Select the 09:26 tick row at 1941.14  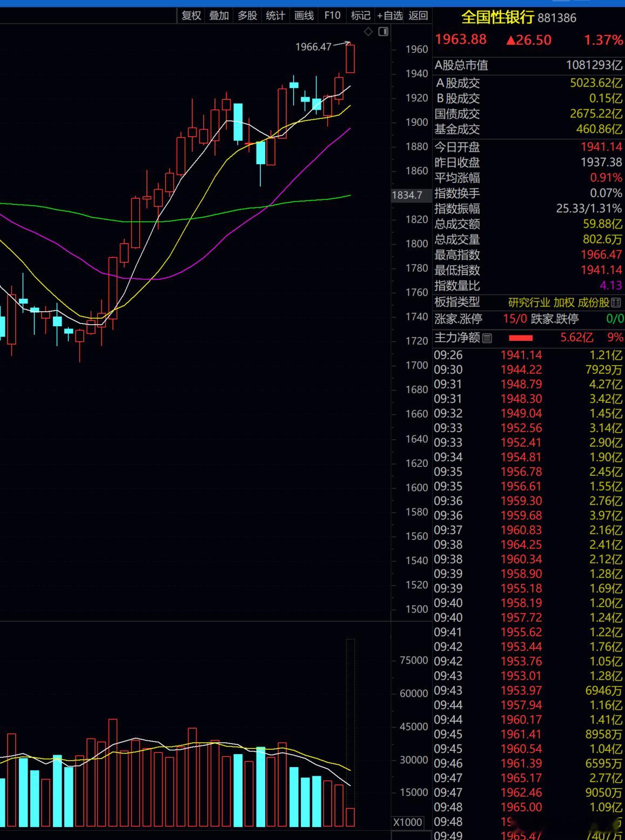528,355
